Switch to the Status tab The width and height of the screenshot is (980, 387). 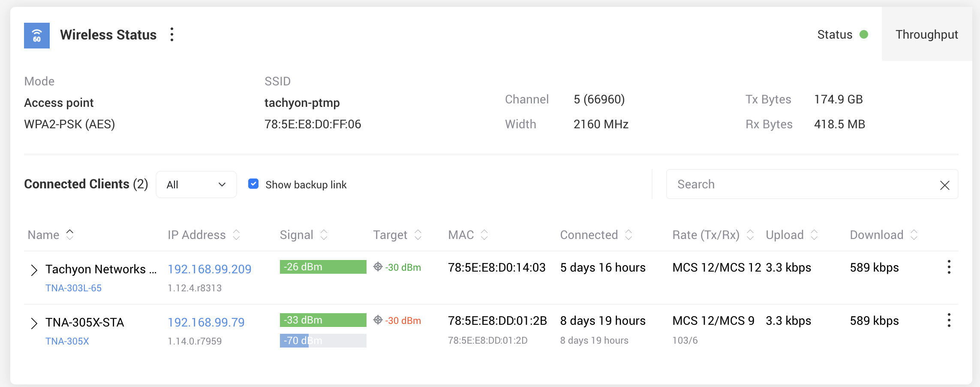click(842, 34)
